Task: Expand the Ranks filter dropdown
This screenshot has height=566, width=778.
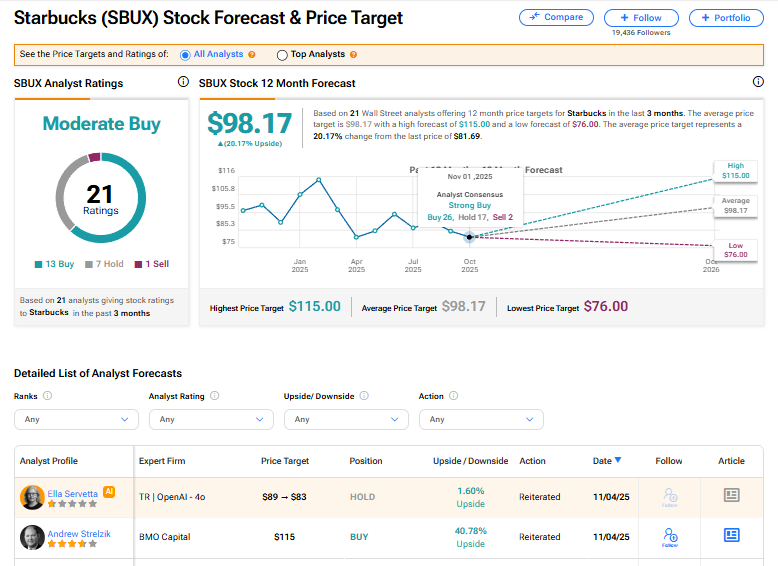Action: click(x=76, y=419)
